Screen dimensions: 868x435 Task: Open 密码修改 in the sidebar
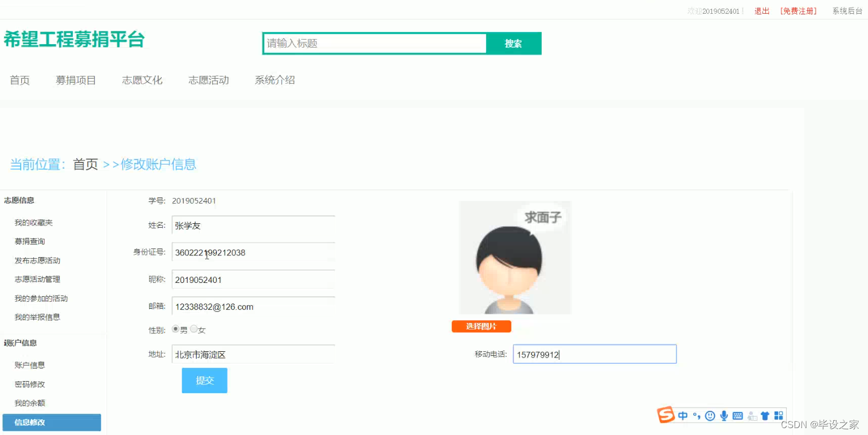tap(29, 384)
